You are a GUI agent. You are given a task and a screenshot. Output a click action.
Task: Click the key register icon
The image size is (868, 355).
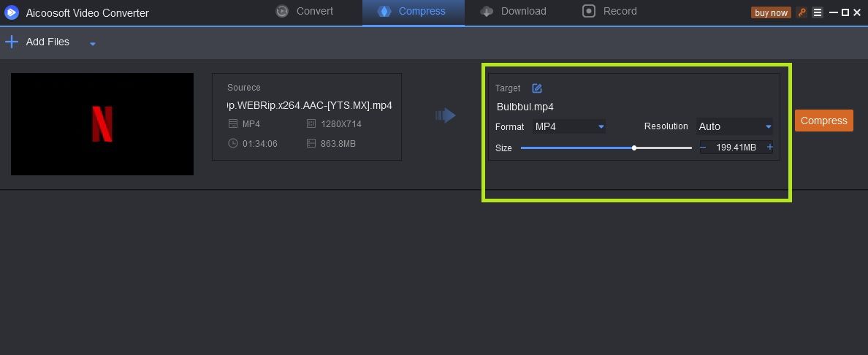point(802,12)
